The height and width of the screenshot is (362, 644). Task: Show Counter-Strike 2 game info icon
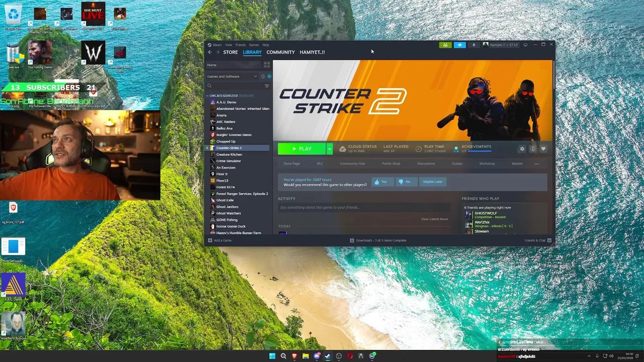tap(532, 149)
